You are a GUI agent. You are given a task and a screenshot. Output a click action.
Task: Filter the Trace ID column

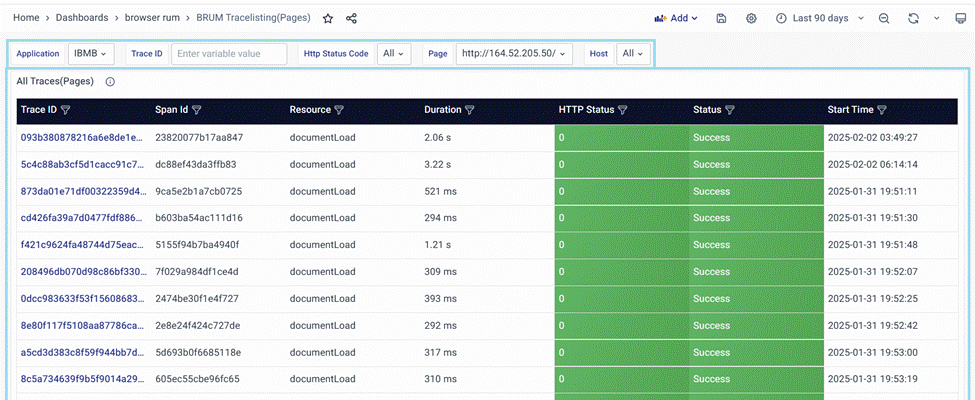click(66, 110)
